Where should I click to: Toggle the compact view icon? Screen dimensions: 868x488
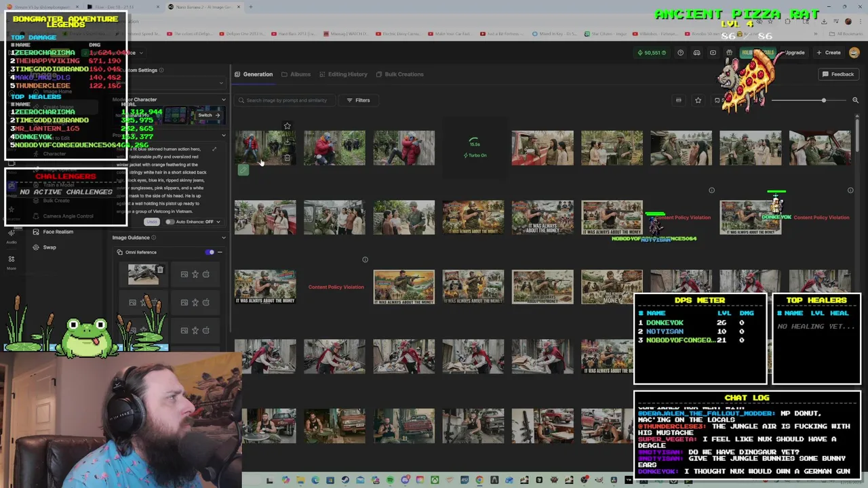[x=678, y=100]
